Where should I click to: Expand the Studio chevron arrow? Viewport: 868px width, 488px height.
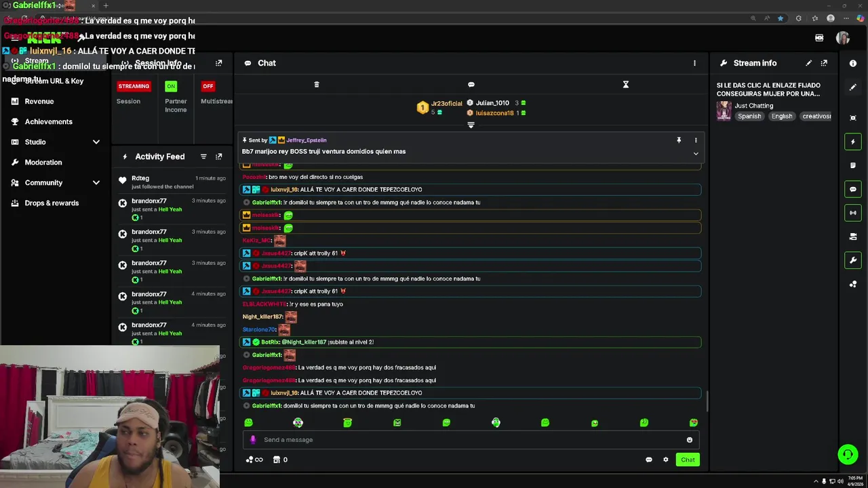tap(96, 142)
